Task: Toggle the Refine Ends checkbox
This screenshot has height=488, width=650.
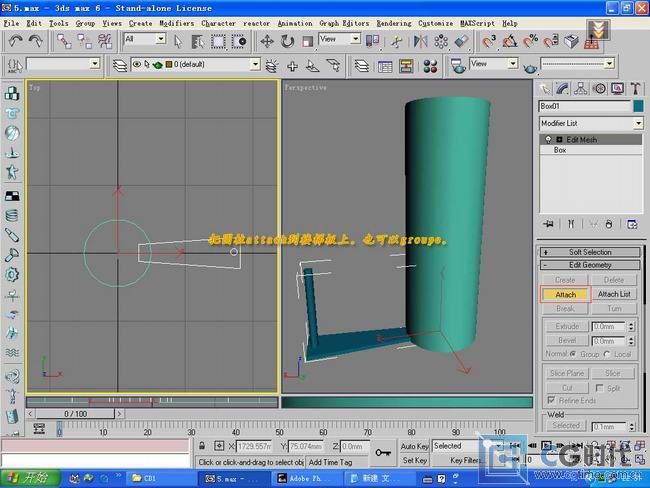Action: click(x=551, y=400)
